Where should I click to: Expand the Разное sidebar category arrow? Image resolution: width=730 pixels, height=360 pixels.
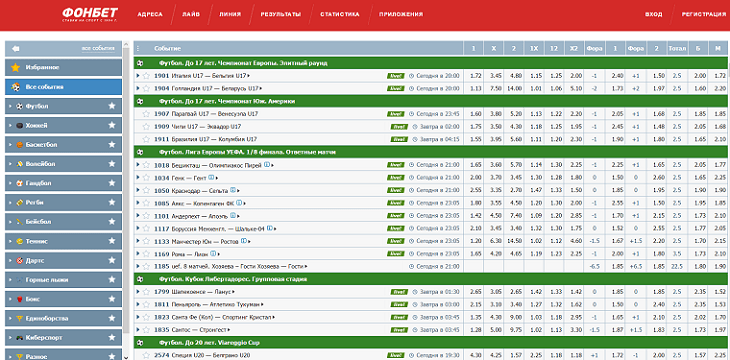coord(10,356)
